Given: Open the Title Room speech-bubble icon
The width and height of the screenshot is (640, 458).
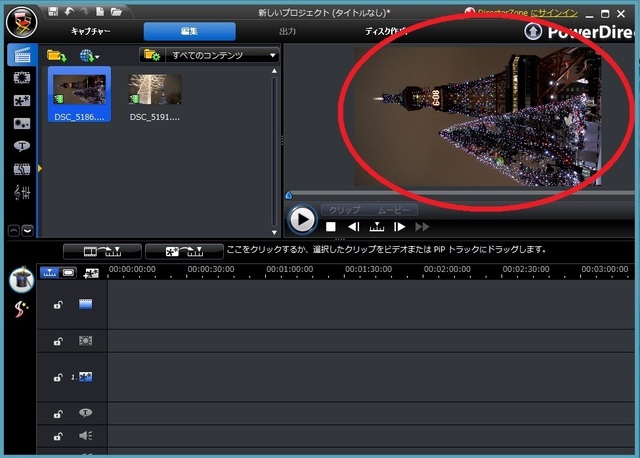Looking at the screenshot, I should [22, 146].
